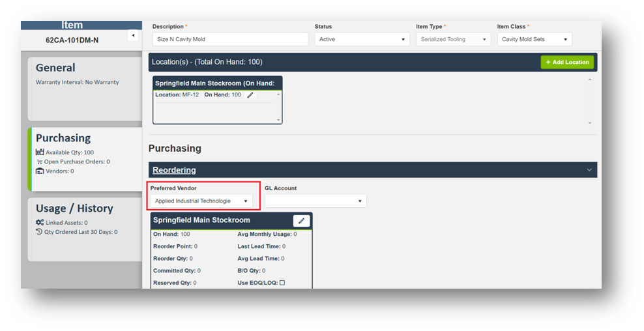Click into the Description text field
Screen dimensions: 644x331
coord(230,39)
